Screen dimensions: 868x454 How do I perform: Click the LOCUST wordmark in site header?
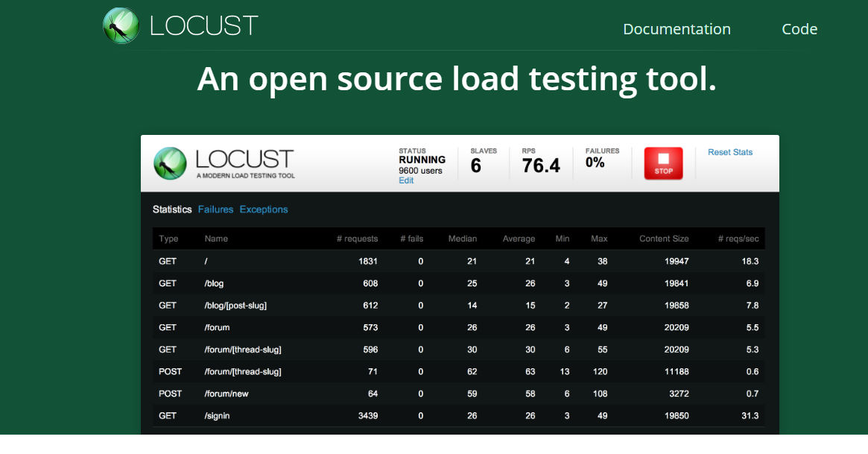[203, 25]
